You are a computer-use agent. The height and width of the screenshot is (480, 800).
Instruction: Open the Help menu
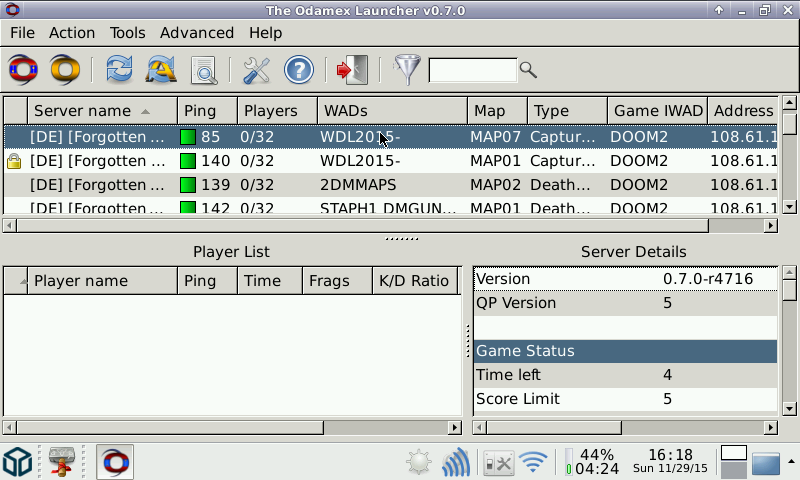[265, 33]
